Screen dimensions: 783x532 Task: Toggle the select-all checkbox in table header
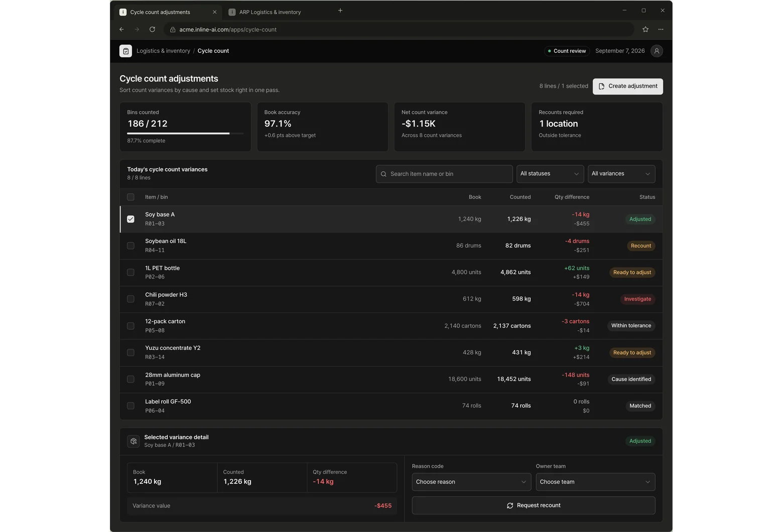point(130,197)
